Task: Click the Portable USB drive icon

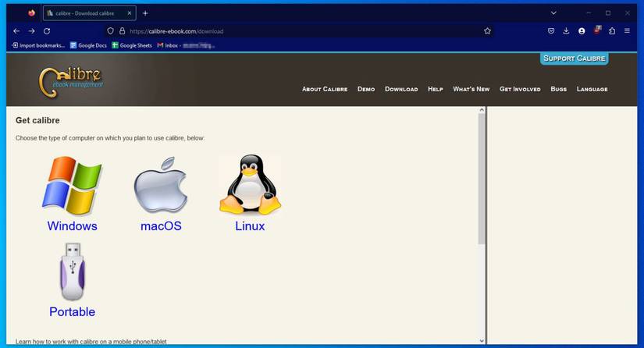Action: tap(73, 272)
